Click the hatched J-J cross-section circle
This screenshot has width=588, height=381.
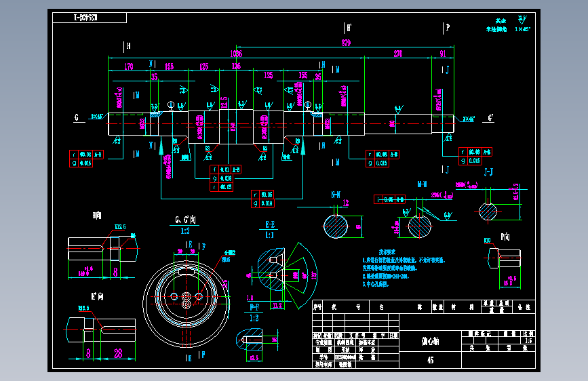tap(488, 212)
